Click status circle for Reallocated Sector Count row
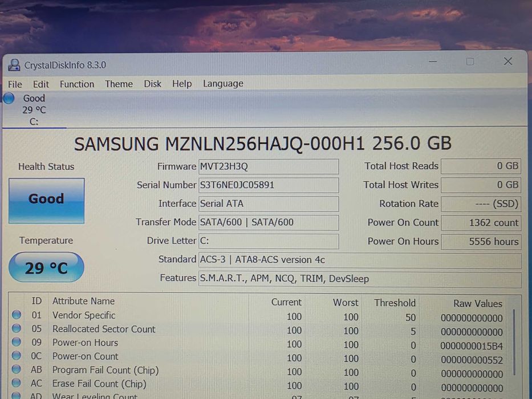The width and height of the screenshot is (532, 399). (x=17, y=328)
